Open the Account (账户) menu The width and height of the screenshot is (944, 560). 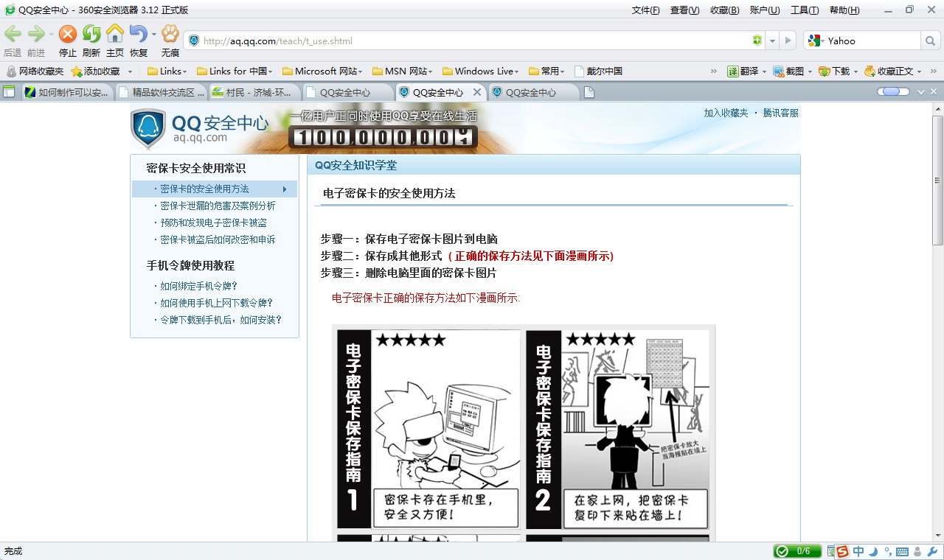[x=765, y=10]
